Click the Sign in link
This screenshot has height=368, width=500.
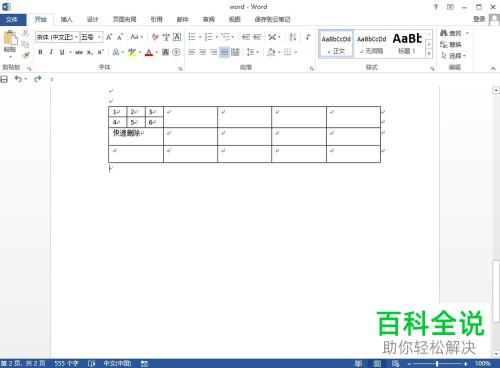tap(479, 19)
